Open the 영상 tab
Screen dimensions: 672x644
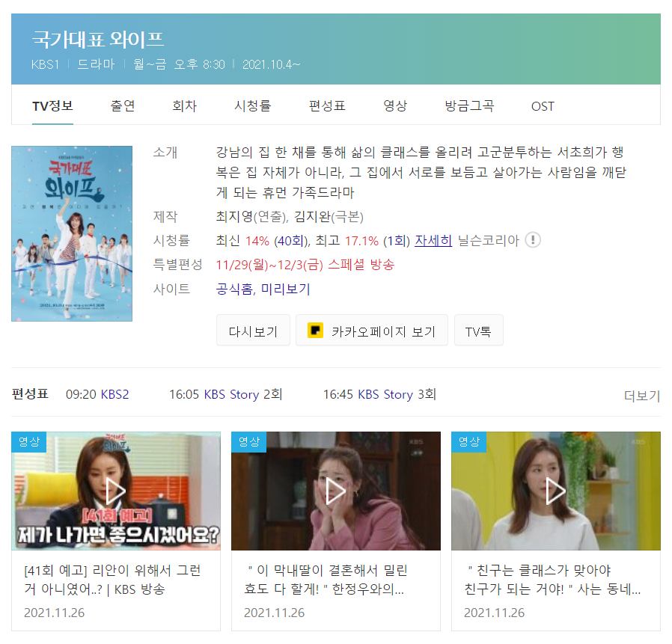pyautogui.click(x=395, y=105)
